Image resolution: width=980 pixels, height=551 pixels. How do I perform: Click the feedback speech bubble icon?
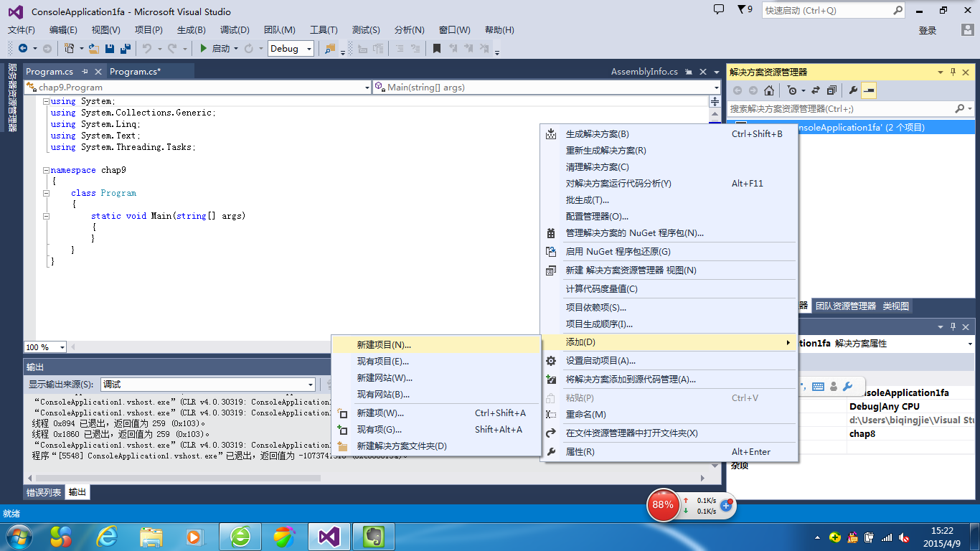click(x=719, y=9)
